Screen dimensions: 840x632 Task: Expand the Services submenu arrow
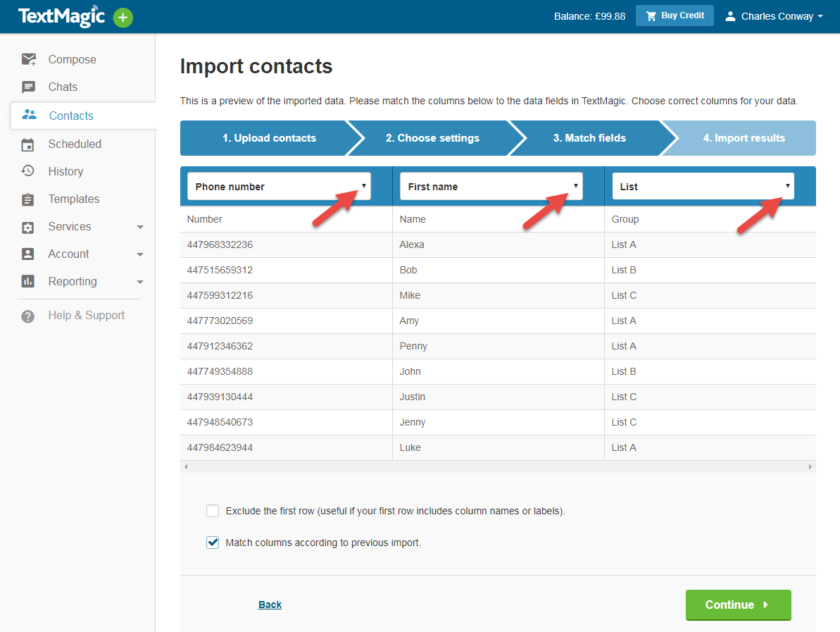point(140,228)
